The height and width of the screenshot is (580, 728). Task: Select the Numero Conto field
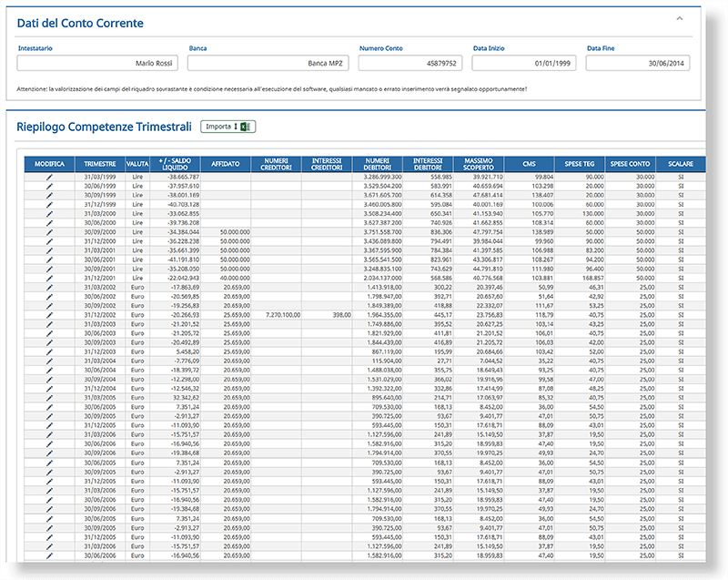click(x=410, y=63)
